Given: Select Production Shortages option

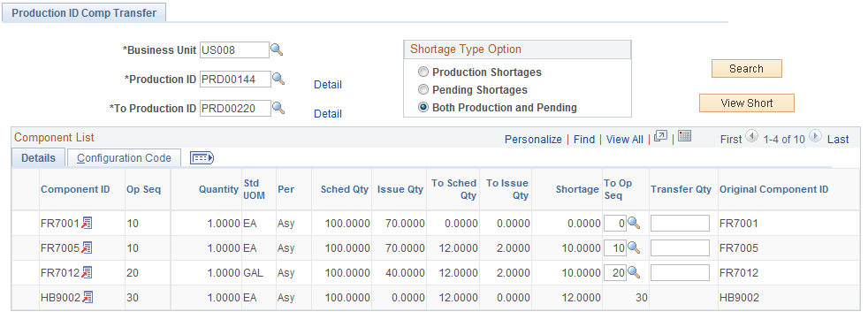Looking at the screenshot, I should tap(423, 72).
